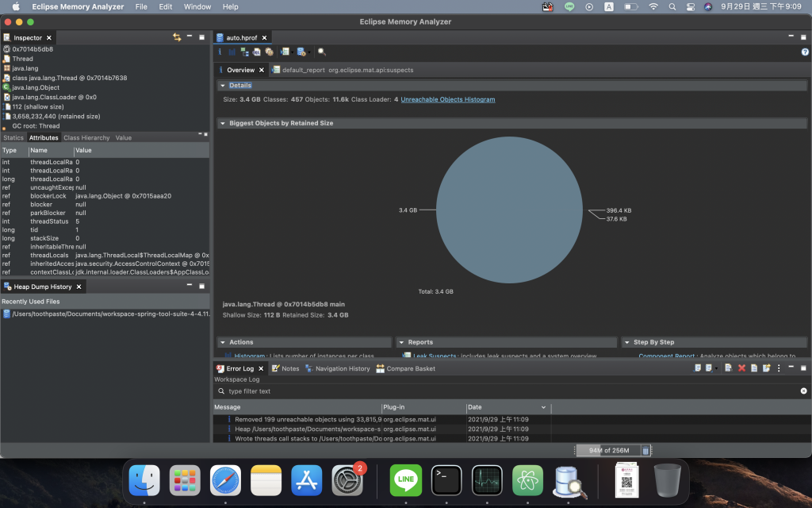Click the Message column header
The image size is (812, 508).
pos(297,407)
